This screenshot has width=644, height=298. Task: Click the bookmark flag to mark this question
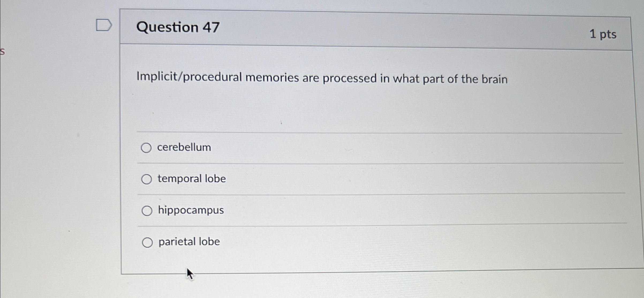(104, 25)
